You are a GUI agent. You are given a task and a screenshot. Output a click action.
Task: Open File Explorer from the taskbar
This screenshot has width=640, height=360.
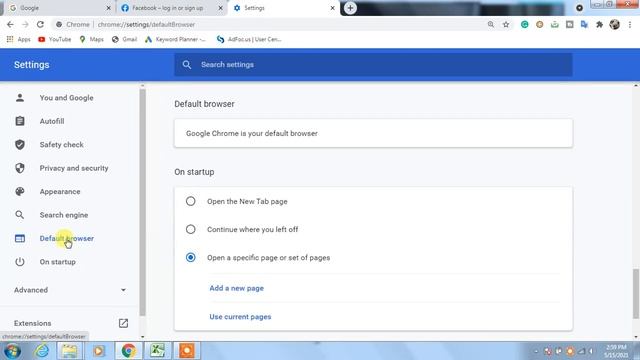click(x=70, y=351)
